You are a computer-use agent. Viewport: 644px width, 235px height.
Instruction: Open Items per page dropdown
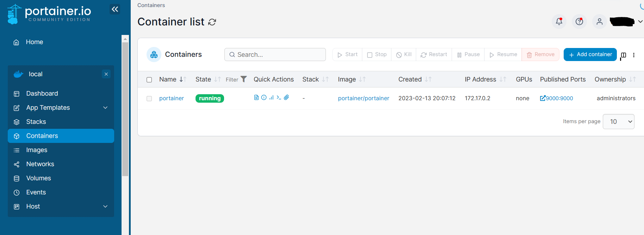[618, 121]
